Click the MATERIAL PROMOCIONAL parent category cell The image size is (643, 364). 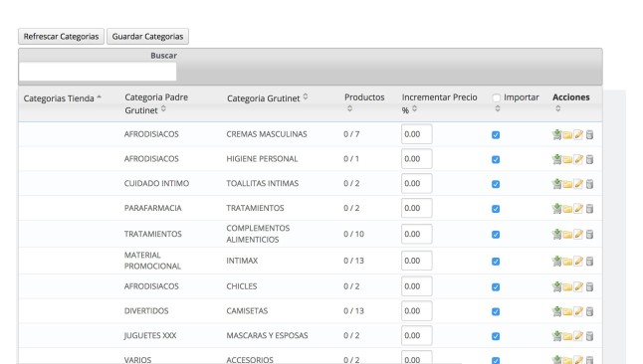click(152, 261)
